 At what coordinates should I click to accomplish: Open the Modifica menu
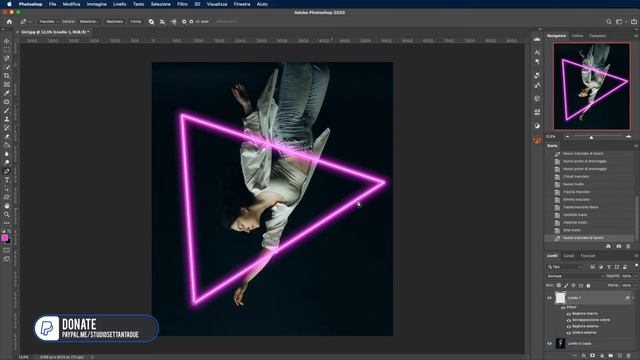71,4
